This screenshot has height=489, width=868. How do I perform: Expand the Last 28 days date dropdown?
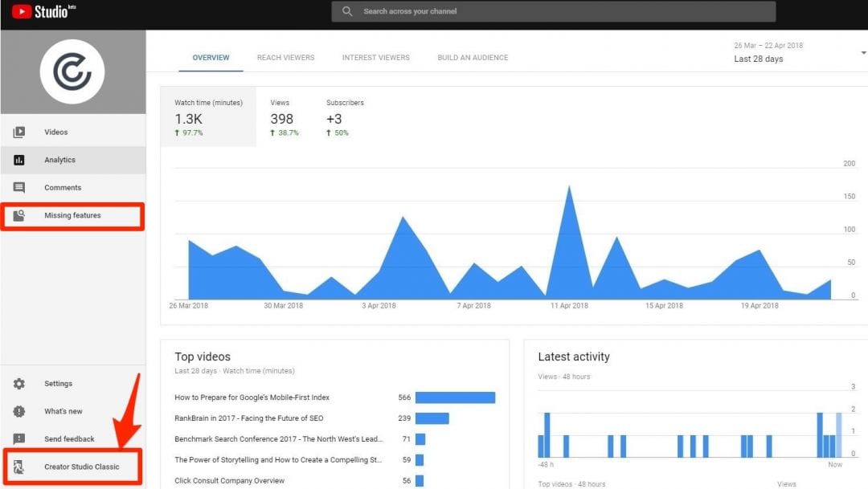(x=863, y=53)
